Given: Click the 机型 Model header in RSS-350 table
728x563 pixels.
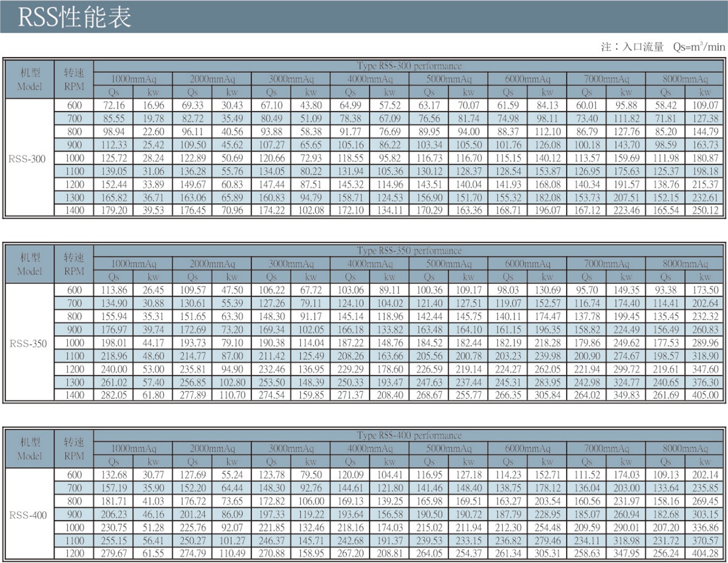Looking at the screenshot, I should pos(29,263).
